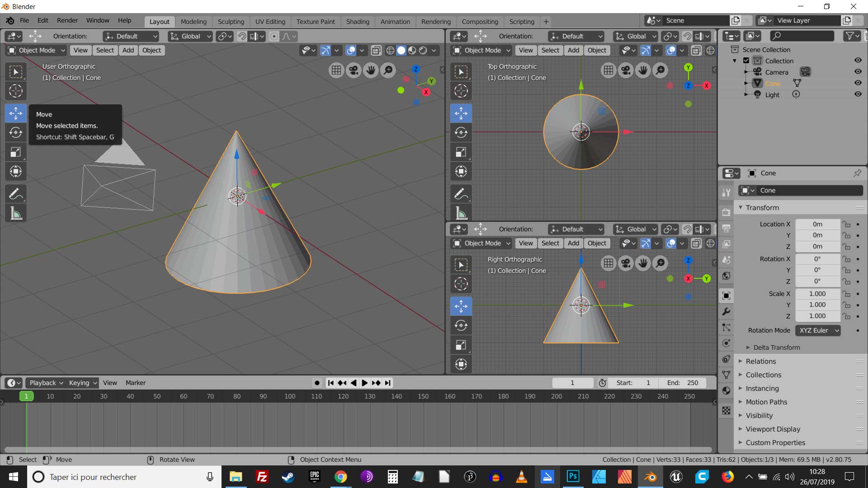Open the Render menu

[x=67, y=20]
